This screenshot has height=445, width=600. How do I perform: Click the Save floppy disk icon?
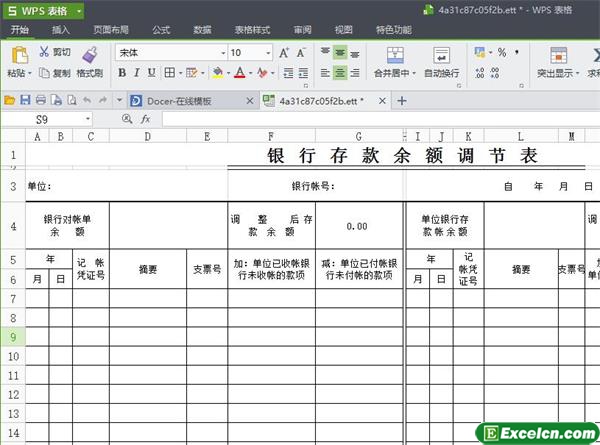point(25,101)
